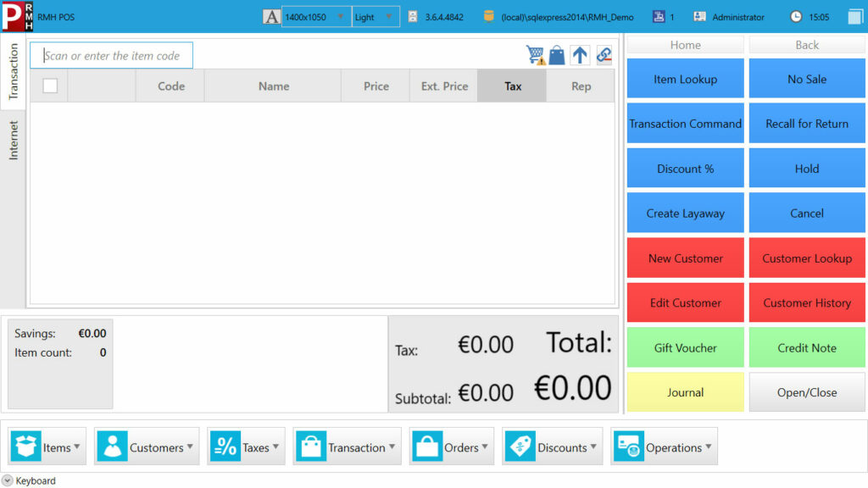Click the Recall for Return button

[807, 124]
